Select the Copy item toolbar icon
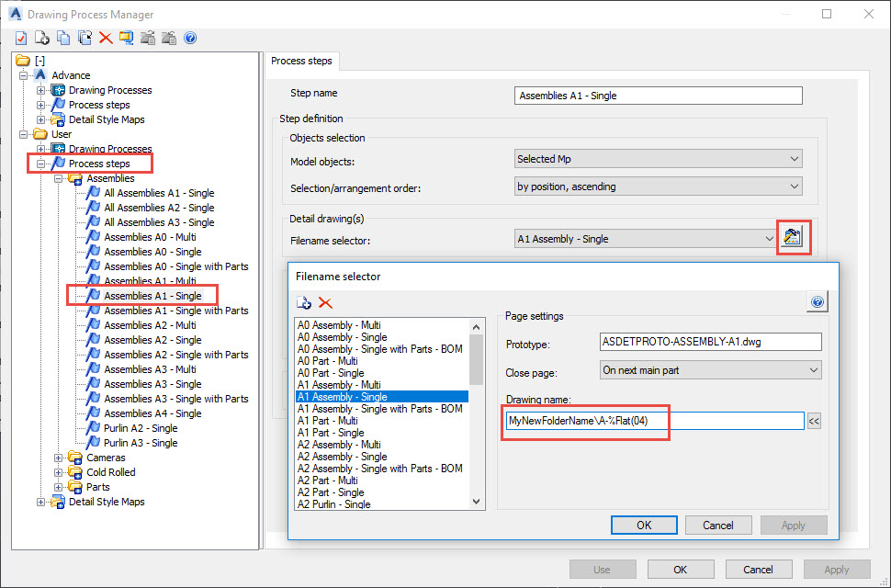This screenshot has height=588, width=891. (x=62, y=38)
